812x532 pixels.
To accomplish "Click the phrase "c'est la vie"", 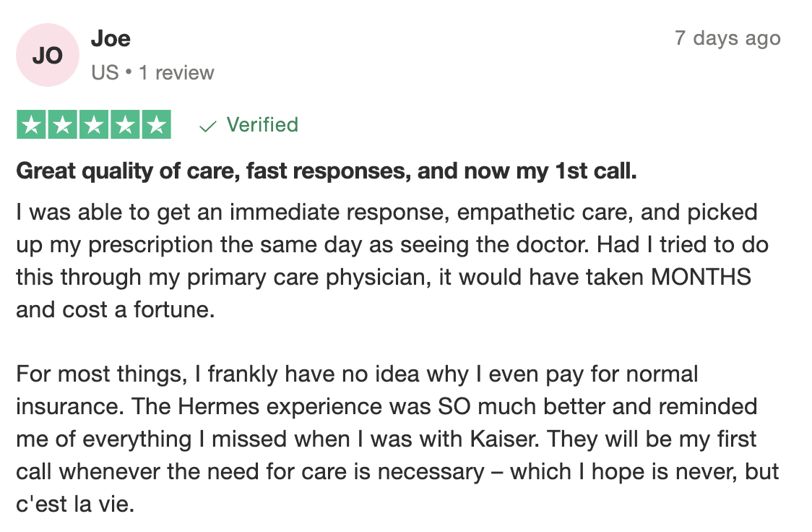I will pos(75,505).
